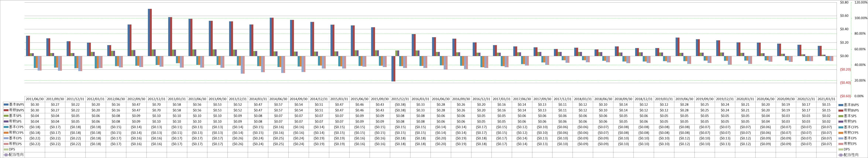Click green 基本SPS swatch in chart legend
Viewport: 868px width, 158px height.
click(840, 116)
